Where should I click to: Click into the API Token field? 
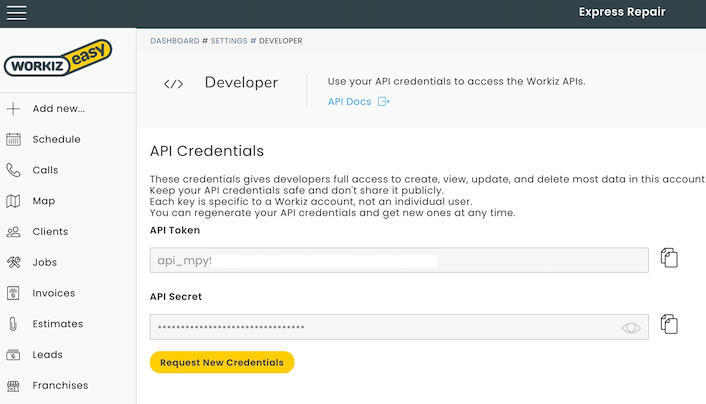tap(399, 260)
